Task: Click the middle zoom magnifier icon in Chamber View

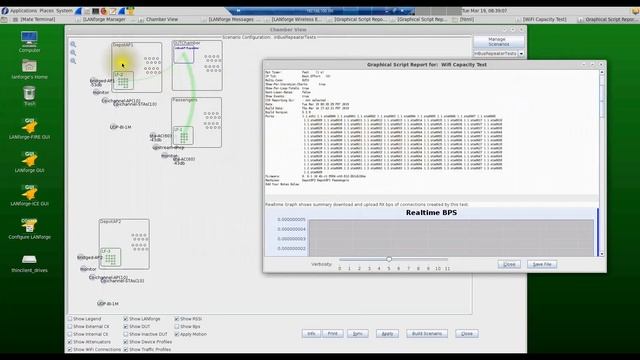Action: tap(73, 53)
